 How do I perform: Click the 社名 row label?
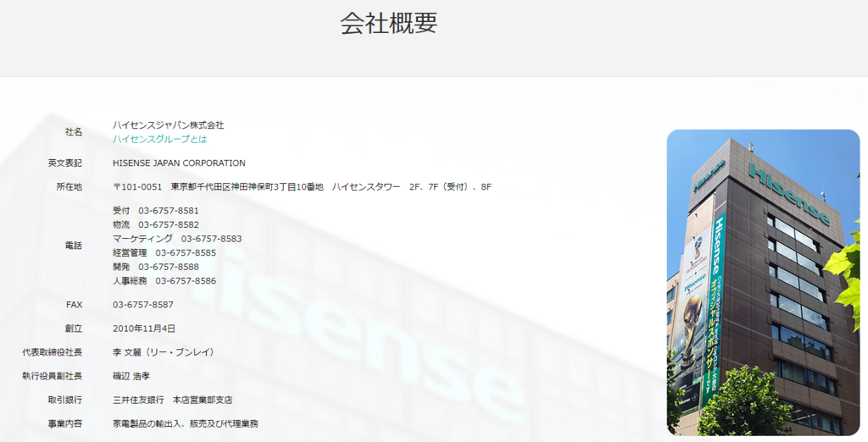click(x=73, y=132)
